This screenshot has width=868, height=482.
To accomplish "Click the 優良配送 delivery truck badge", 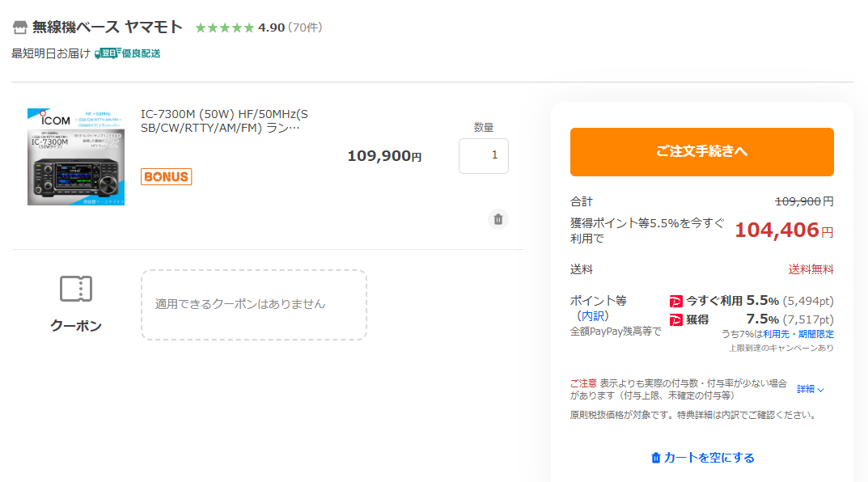I will point(128,53).
